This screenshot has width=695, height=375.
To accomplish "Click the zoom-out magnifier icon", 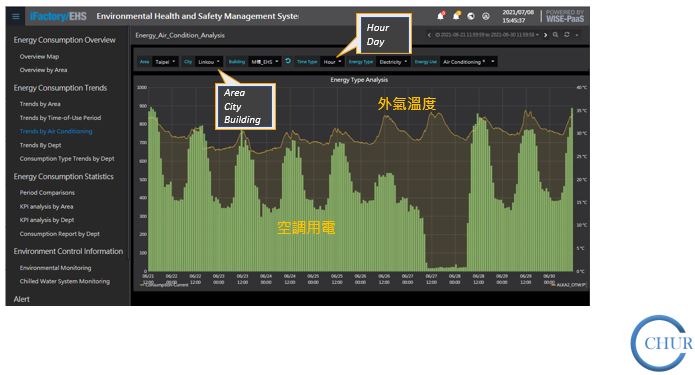I will (555, 35).
